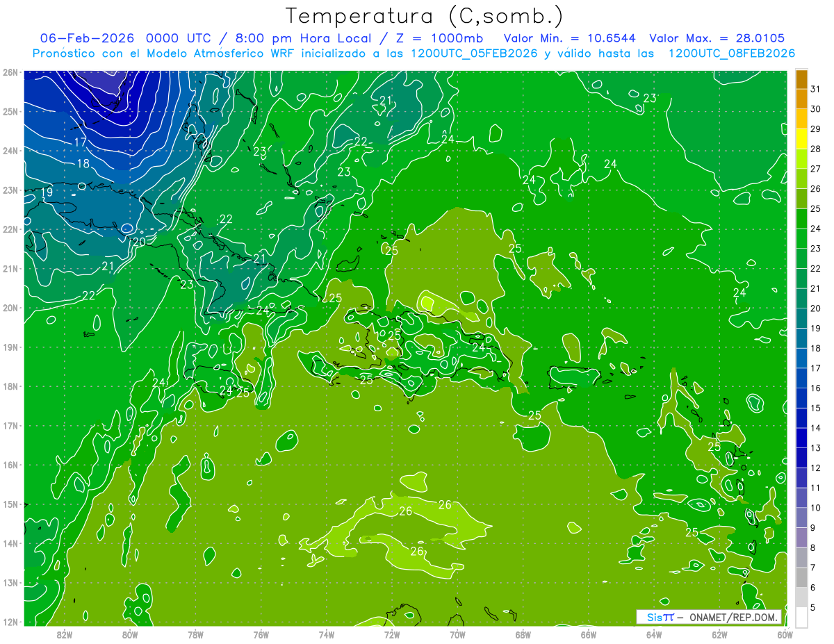This screenshot has height=644, width=834.
Task: Click the '60W' longitude axis label
Action: [785, 634]
